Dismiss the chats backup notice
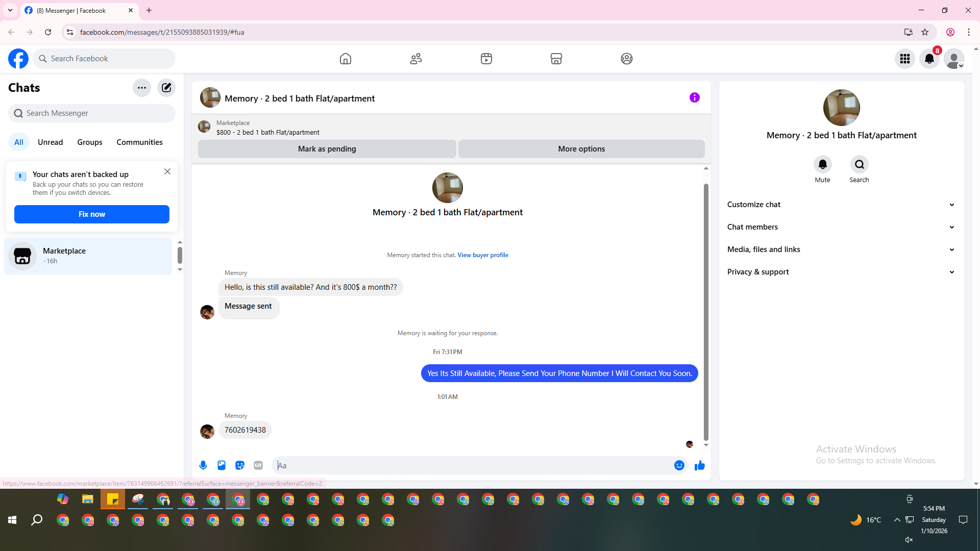 coord(167,172)
